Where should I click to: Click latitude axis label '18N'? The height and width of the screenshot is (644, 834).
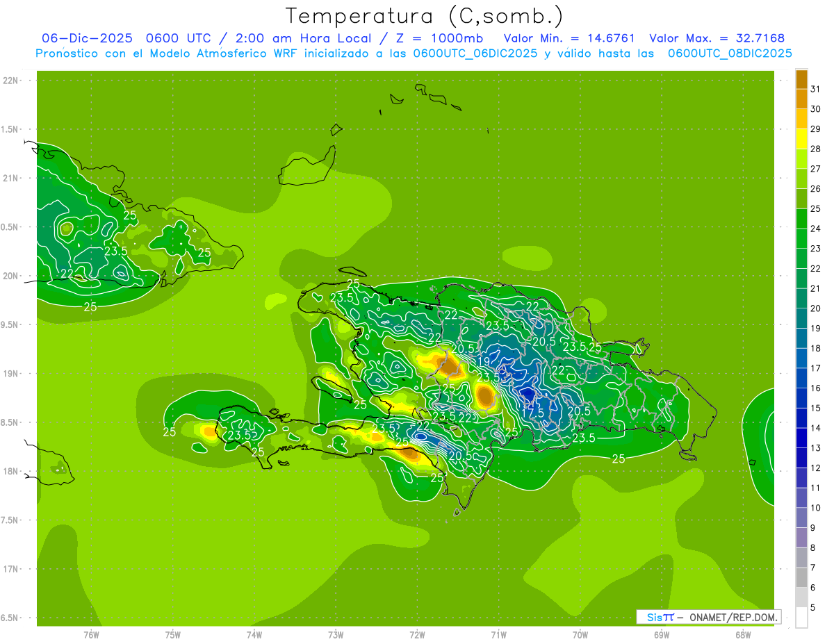pos(10,471)
